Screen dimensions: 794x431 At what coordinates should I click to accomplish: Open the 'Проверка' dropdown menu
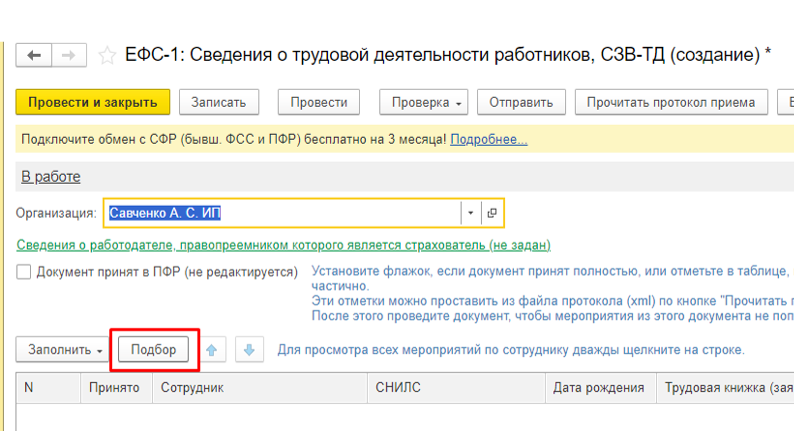point(424,102)
